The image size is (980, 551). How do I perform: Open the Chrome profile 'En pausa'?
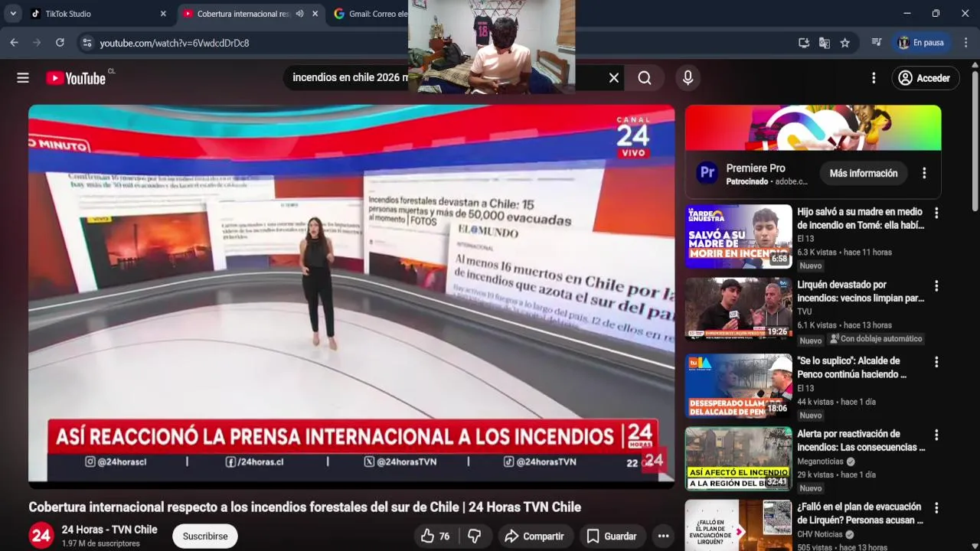click(922, 43)
